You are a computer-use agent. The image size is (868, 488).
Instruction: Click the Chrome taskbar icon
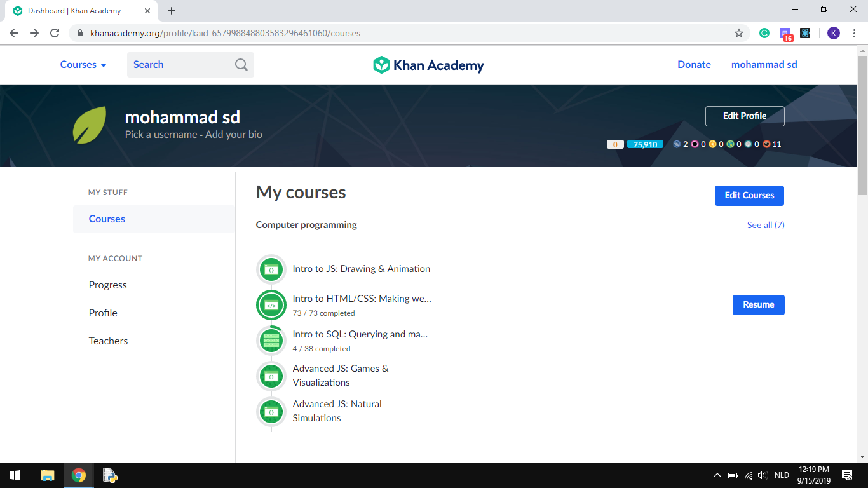click(x=79, y=475)
